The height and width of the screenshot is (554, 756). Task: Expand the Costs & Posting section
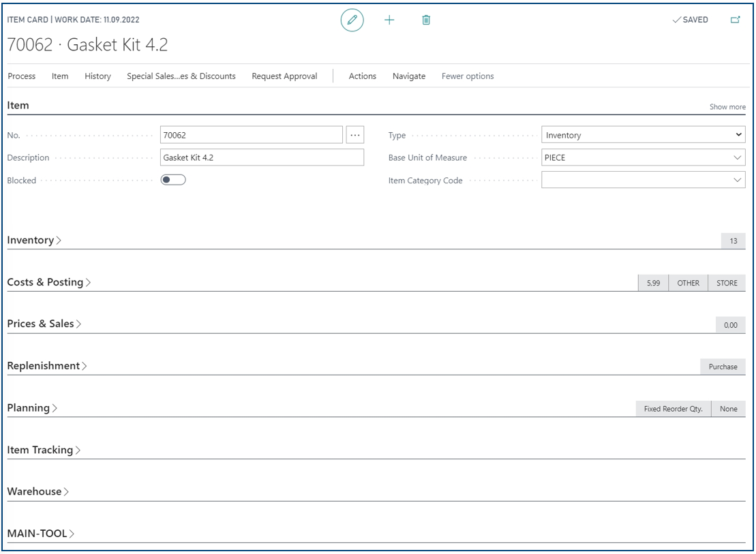pos(48,282)
